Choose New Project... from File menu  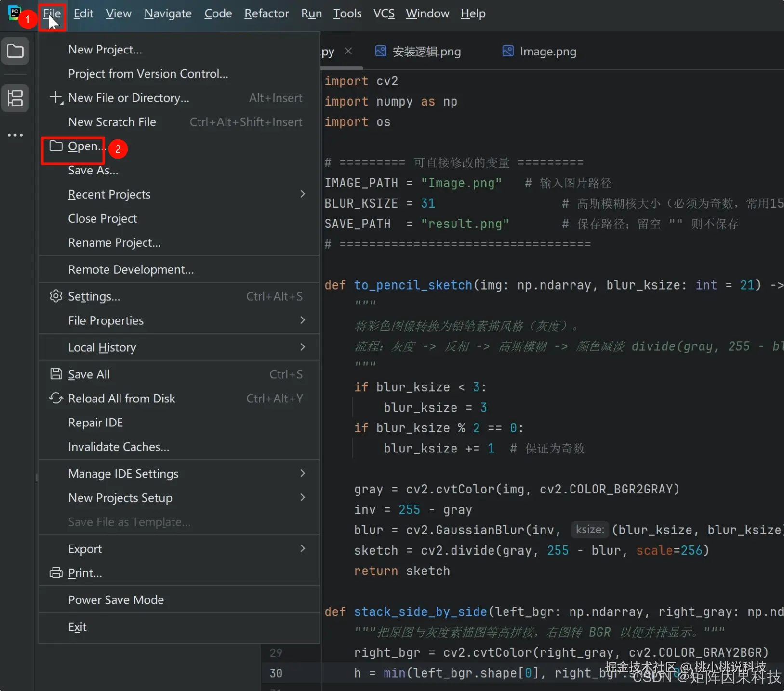(x=179, y=50)
